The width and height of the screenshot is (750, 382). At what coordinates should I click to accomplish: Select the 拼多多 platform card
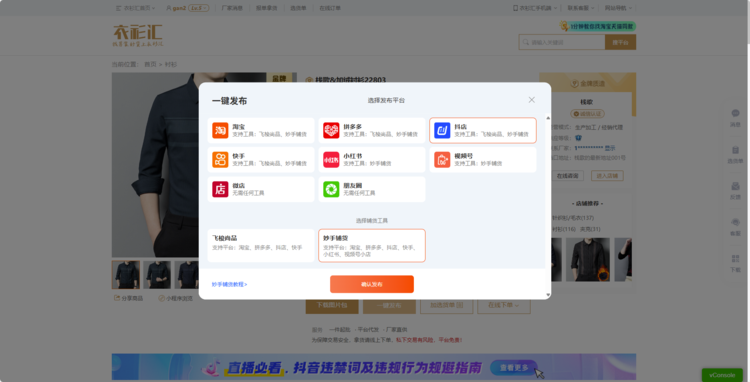(x=372, y=130)
